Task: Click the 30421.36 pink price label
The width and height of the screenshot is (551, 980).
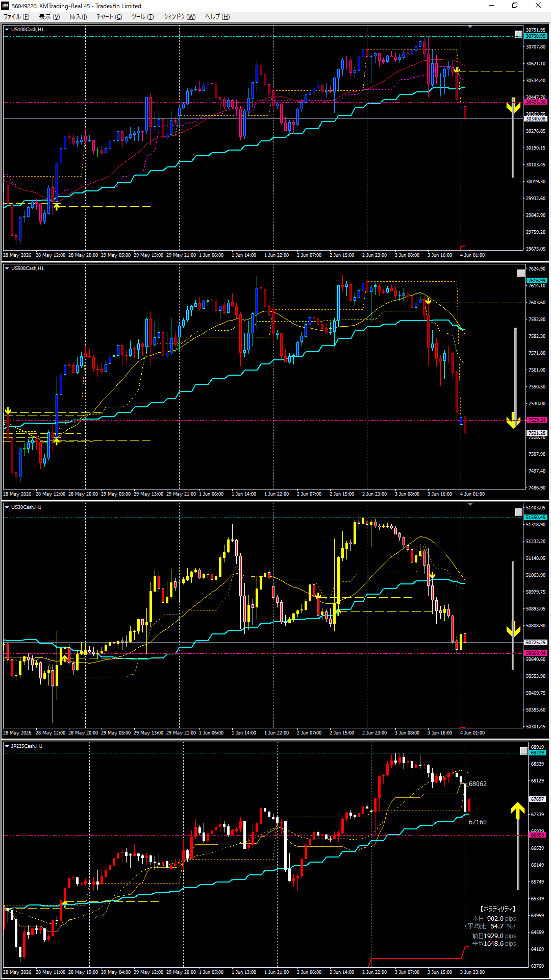Action: click(536, 102)
